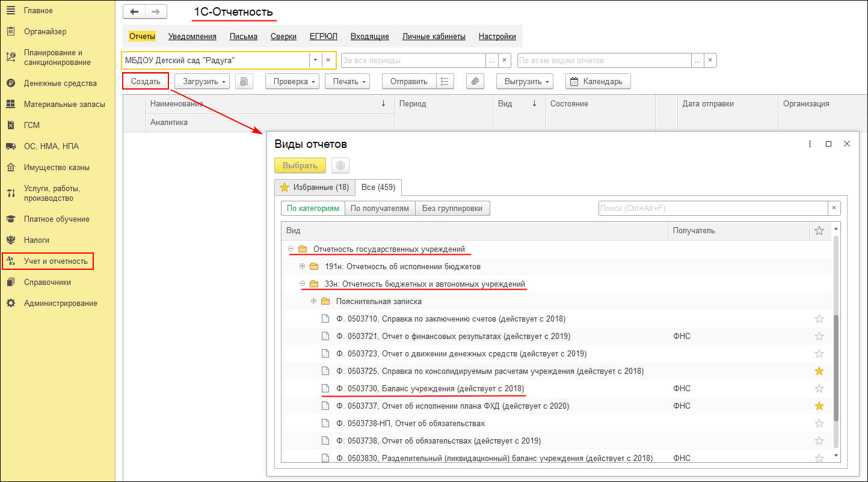The height and width of the screenshot is (482, 868).
Task: Open the Личные кабинеты tab
Action: pos(434,36)
